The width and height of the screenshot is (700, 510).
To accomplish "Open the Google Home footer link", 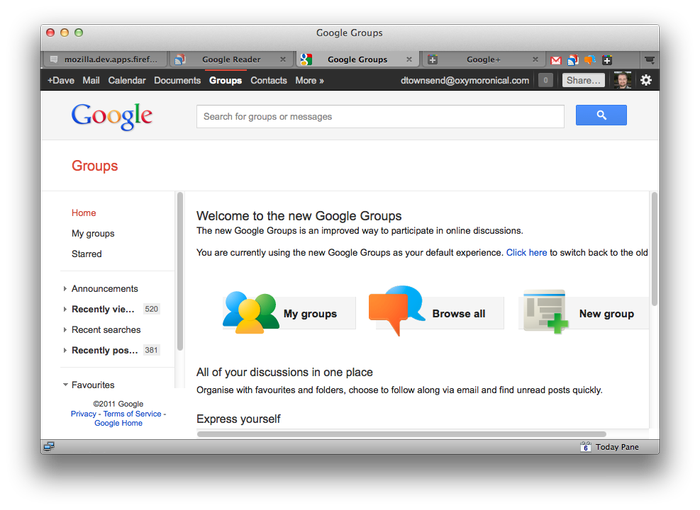I will [118, 423].
